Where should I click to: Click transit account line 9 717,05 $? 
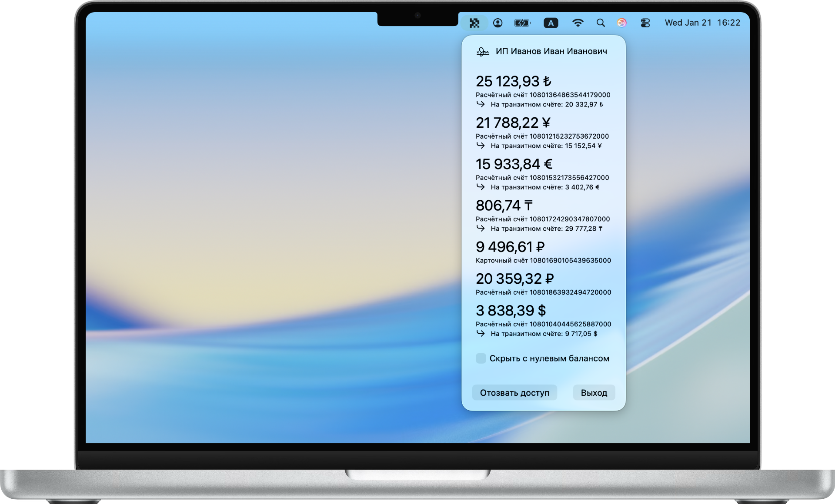[544, 334]
